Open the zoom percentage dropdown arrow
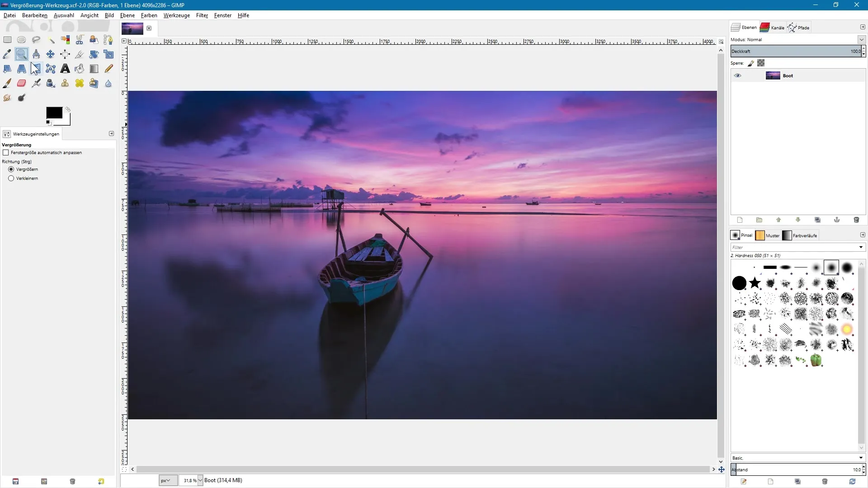Image resolution: width=868 pixels, height=488 pixels. pyautogui.click(x=200, y=480)
